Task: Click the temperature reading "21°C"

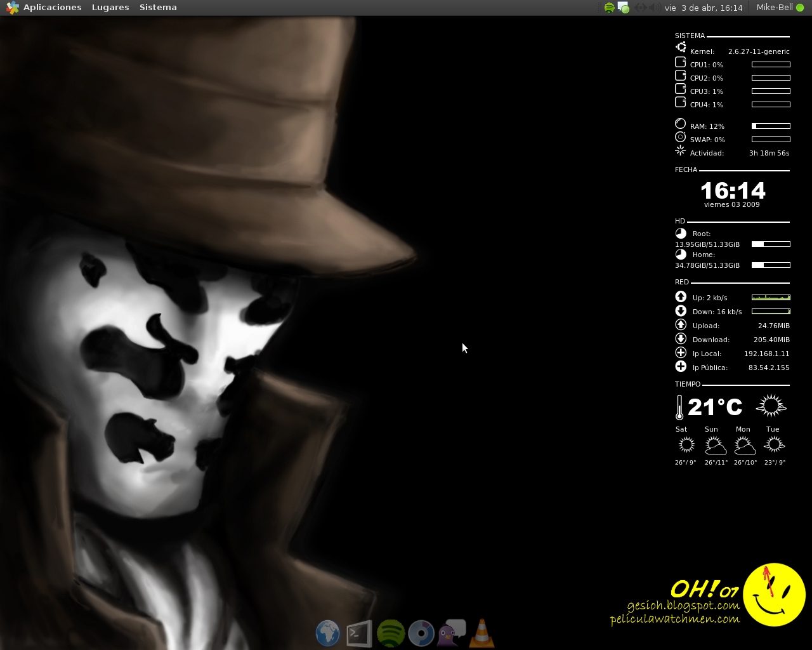Action: tap(715, 407)
